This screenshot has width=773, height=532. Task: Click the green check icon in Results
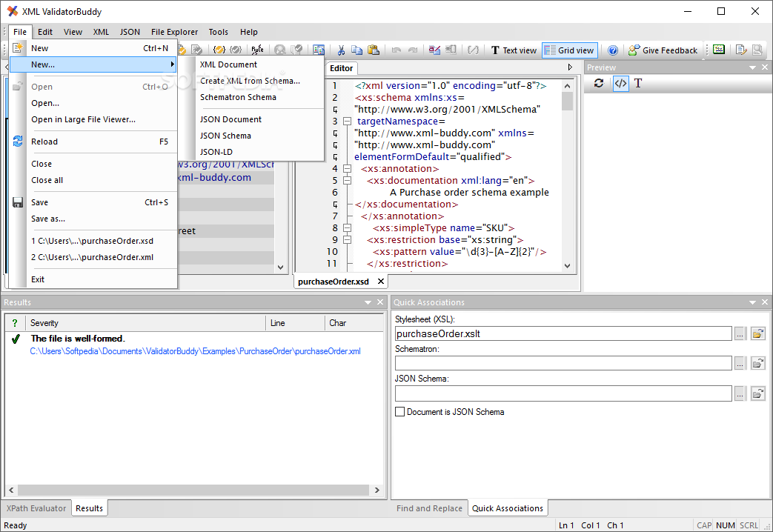point(16,339)
